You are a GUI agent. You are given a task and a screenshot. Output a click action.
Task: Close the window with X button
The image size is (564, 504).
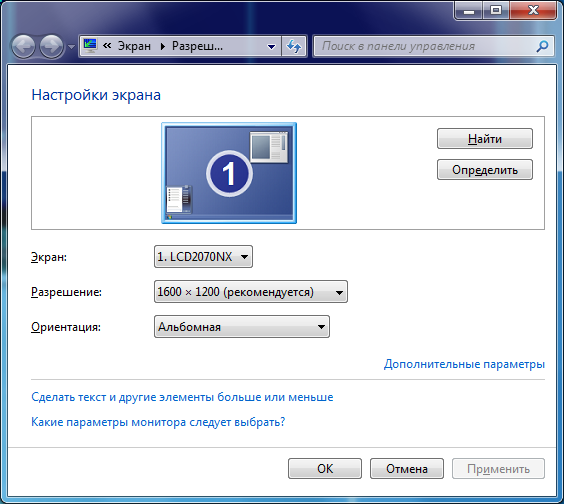(x=533, y=10)
